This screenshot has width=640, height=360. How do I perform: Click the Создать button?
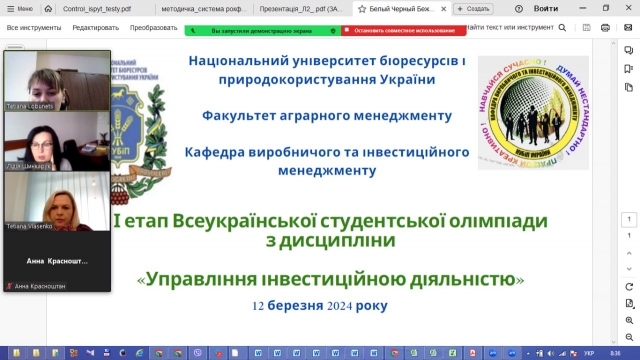pos(473,9)
